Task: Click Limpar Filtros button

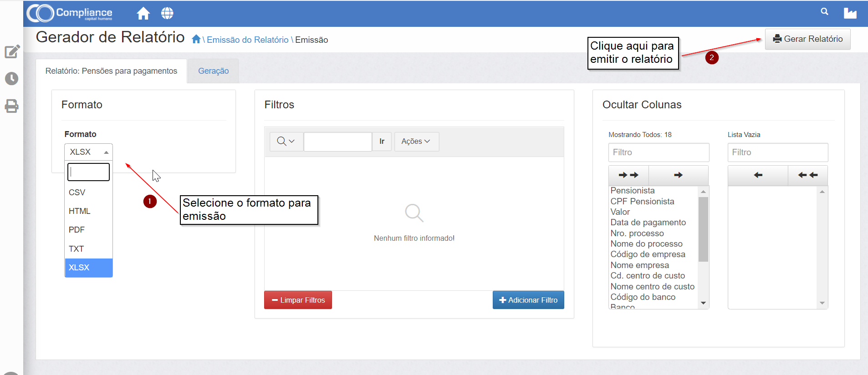Action: (x=298, y=300)
